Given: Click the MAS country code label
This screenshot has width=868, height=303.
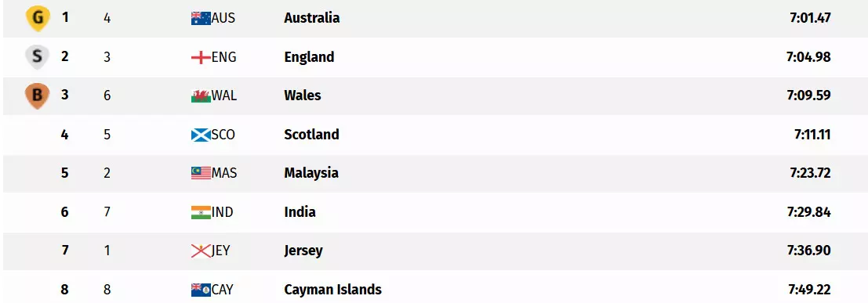Looking at the screenshot, I should pyautogui.click(x=224, y=173).
